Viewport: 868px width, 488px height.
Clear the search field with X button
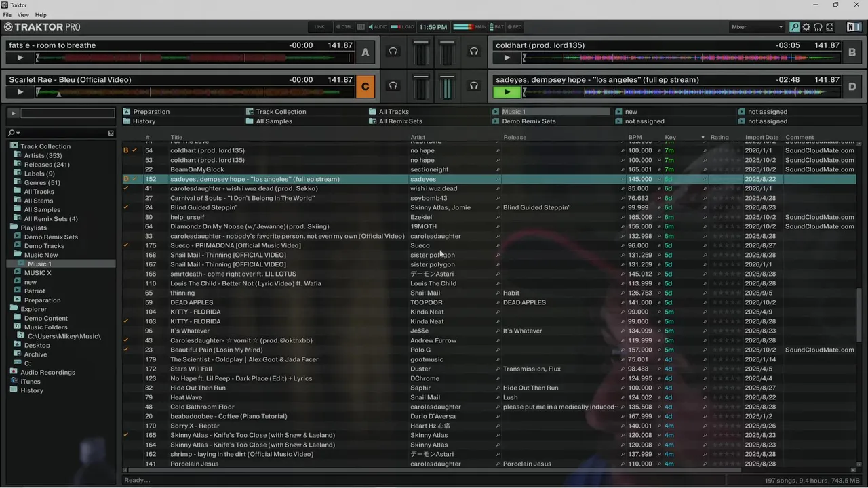coord(111,133)
